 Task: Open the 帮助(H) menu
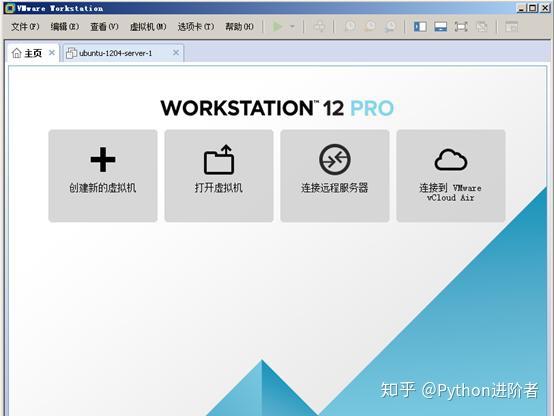pyautogui.click(x=239, y=27)
